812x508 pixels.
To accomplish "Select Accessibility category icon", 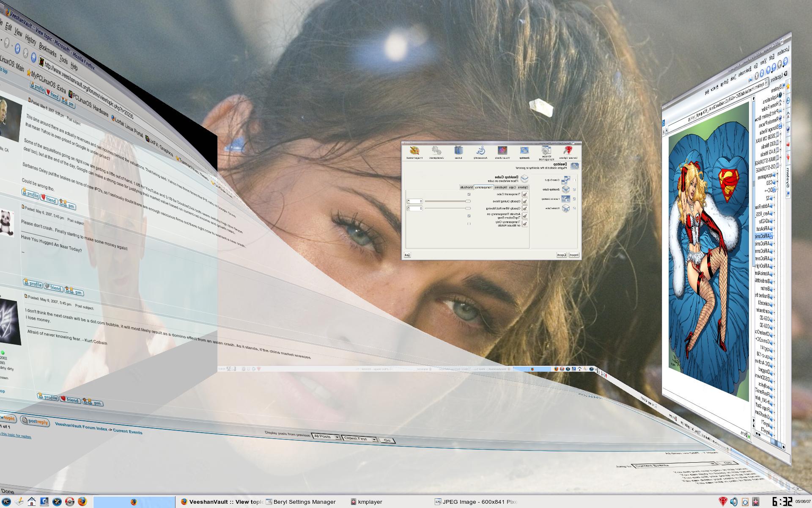I will point(480,152).
